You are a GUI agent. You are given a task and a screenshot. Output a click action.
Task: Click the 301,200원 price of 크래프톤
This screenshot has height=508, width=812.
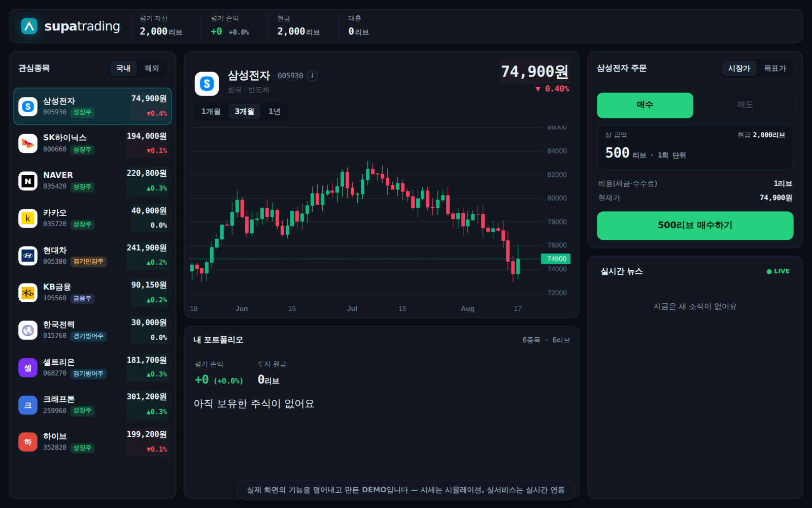pyautogui.click(x=147, y=397)
